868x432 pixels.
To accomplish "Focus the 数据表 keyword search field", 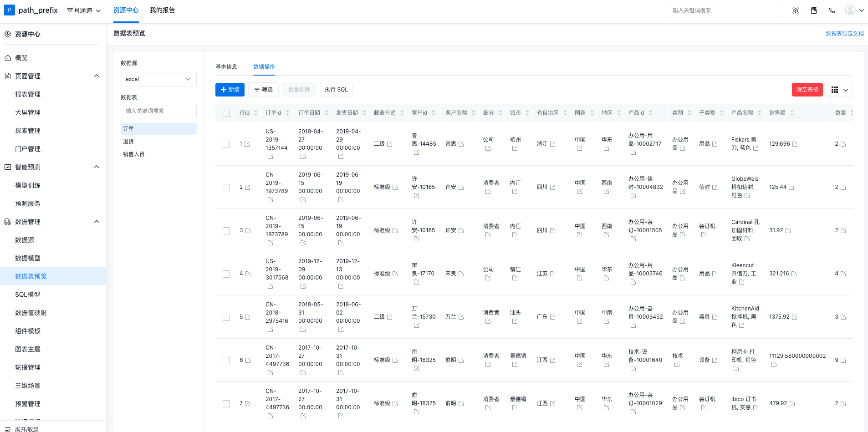I will click(158, 111).
